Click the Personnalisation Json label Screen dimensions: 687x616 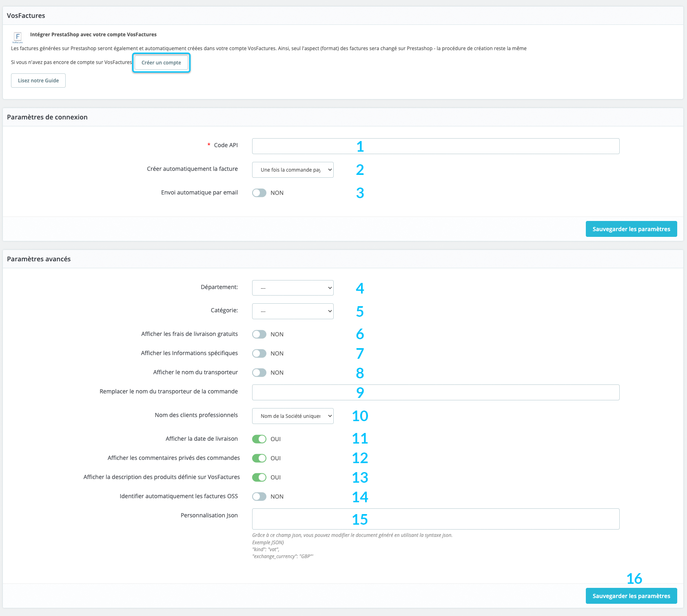pos(209,515)
